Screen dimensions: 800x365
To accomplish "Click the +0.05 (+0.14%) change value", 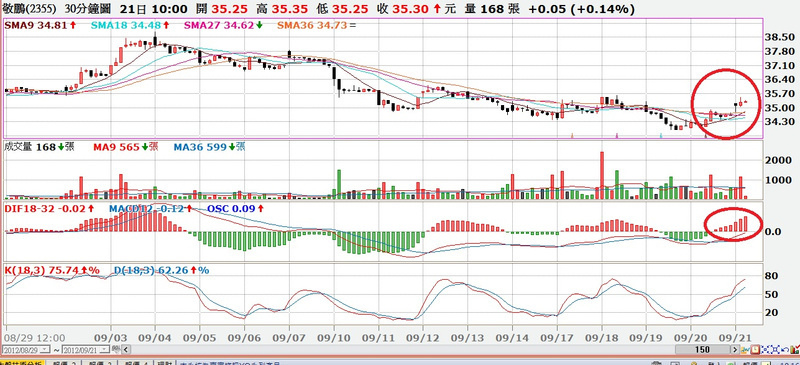I will click(582, 9).
